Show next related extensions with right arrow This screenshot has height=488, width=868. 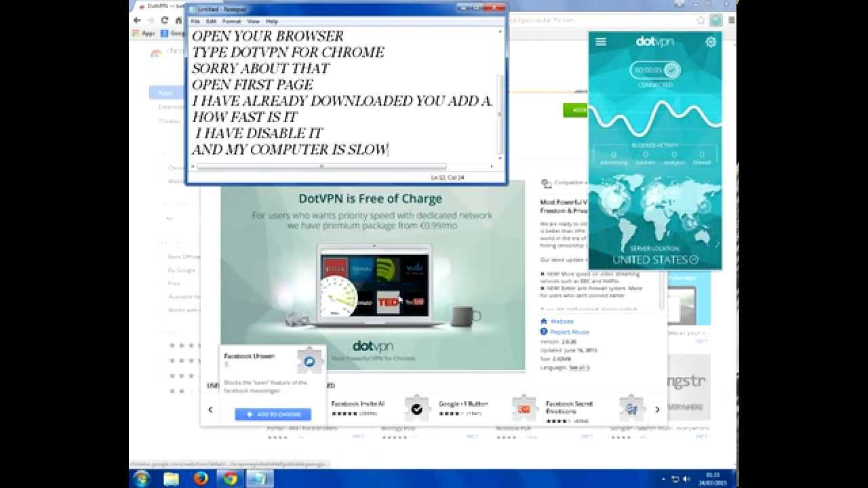(x=657, y=409)
